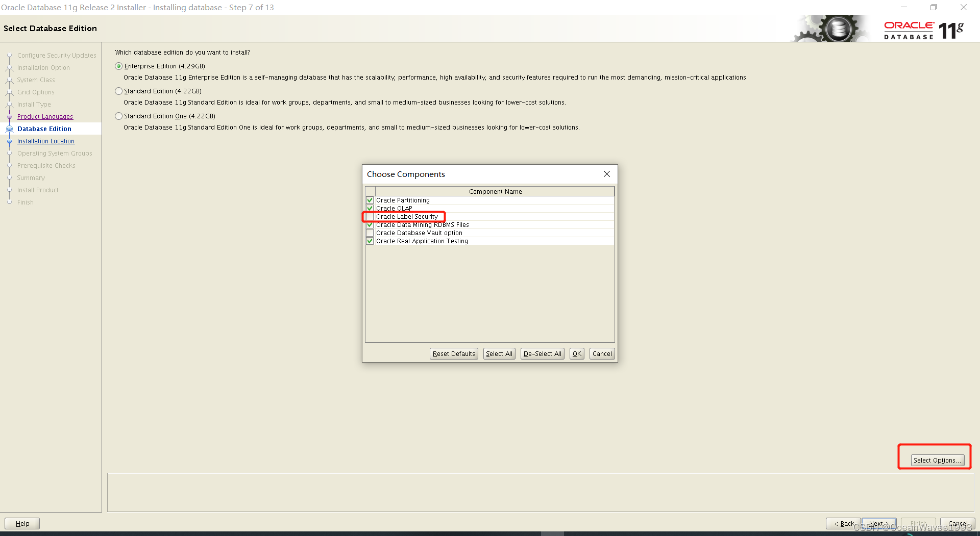Click the Oracle Partitioning row text
Screen dimensions: 980x536
pyautogui.click(x=403, y=200)
